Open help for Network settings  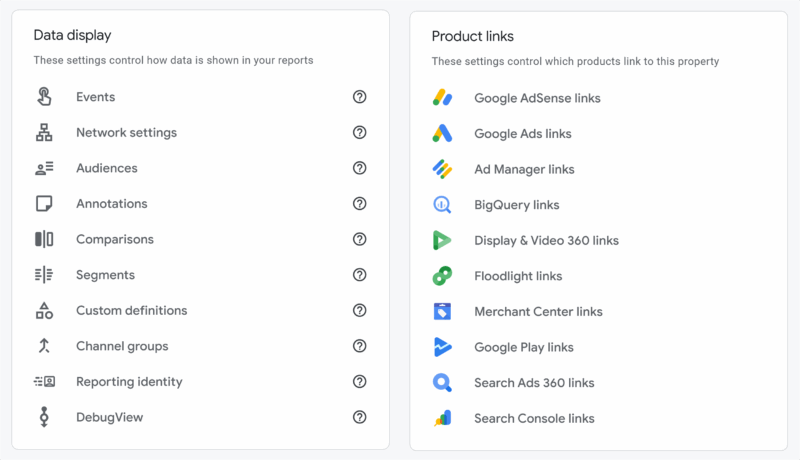[360, 133]
